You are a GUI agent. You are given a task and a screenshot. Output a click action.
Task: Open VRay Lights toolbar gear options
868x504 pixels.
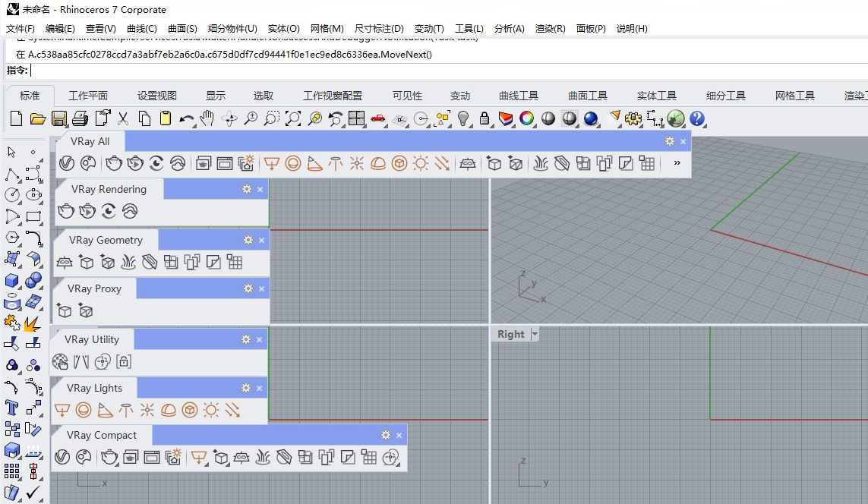point(246,389)
